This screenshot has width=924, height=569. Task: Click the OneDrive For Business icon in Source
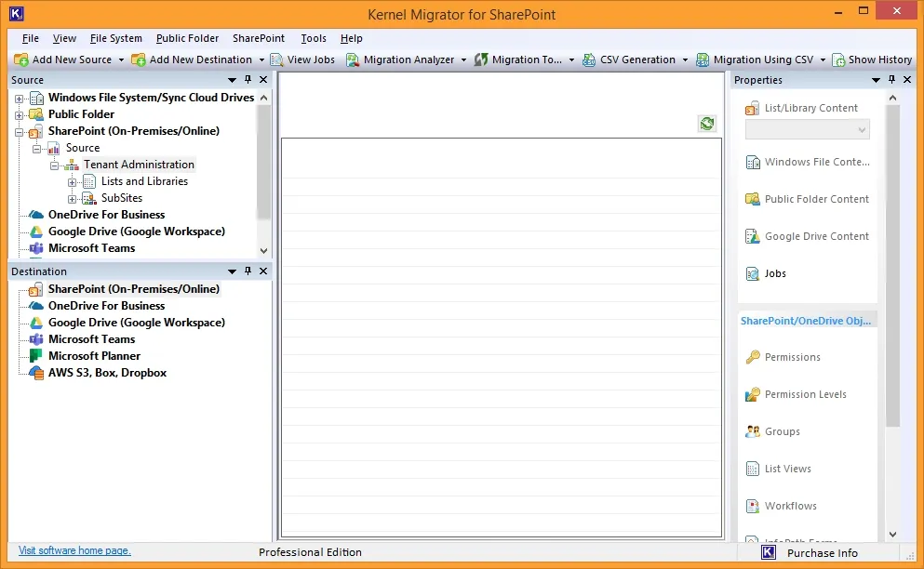[x=36, y=215]
